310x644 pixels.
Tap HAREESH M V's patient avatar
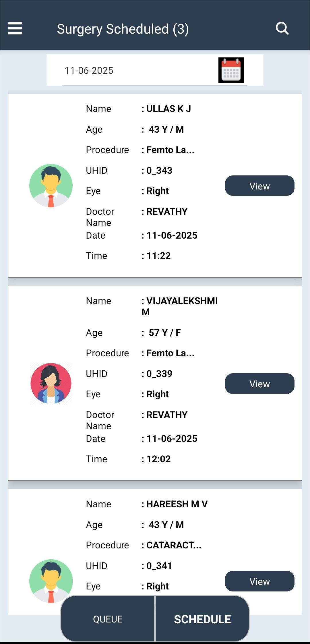coord(51,581)
